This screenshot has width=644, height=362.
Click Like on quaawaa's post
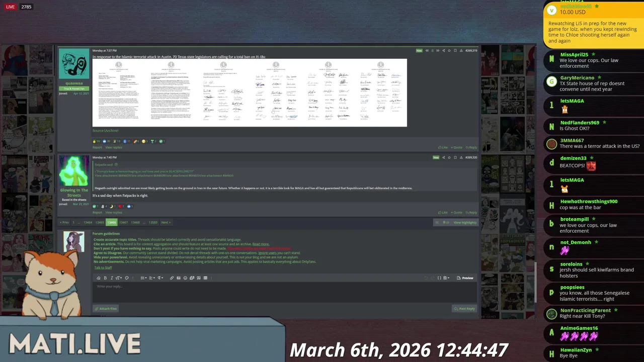click(x=443, y=147)
